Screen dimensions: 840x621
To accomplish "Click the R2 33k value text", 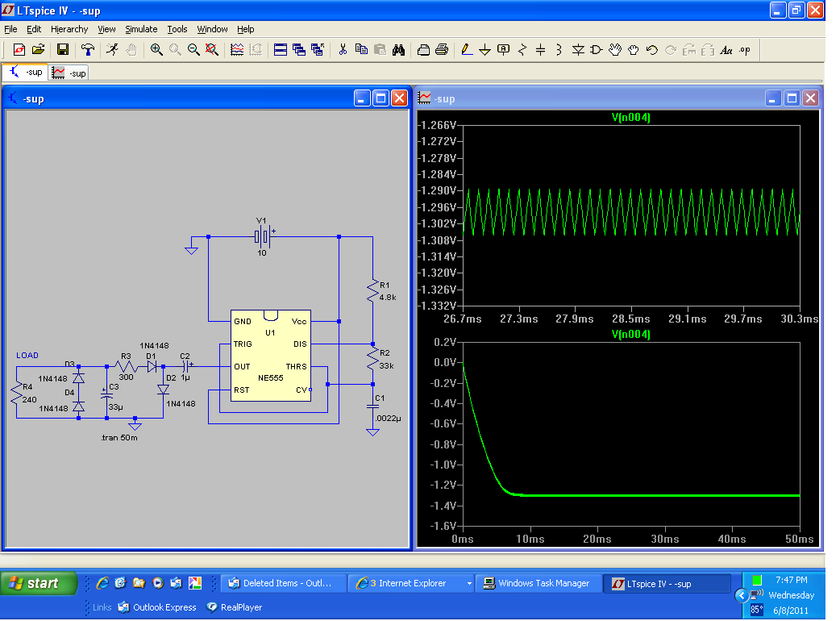I will 387,366.
